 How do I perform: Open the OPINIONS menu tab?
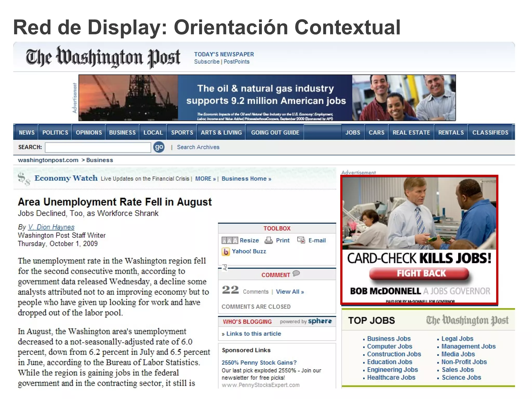coord(89,132)
